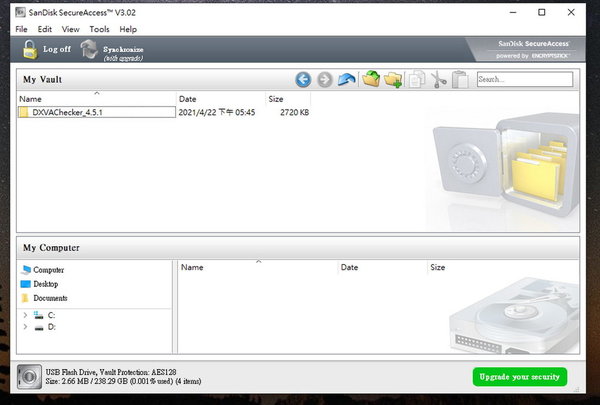This screenshot has height=405, width=600.
Task: Click the C: drive icon
Action: (39, 315)
